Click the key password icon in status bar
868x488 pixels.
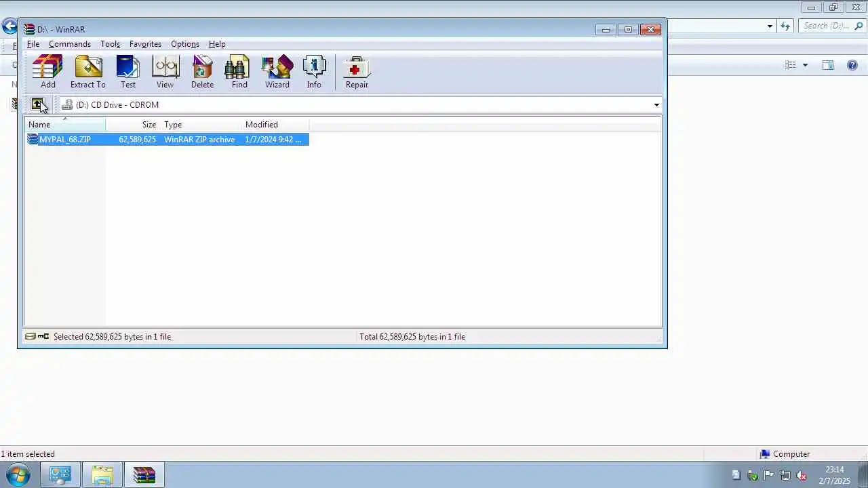click(x=43, y=336)
